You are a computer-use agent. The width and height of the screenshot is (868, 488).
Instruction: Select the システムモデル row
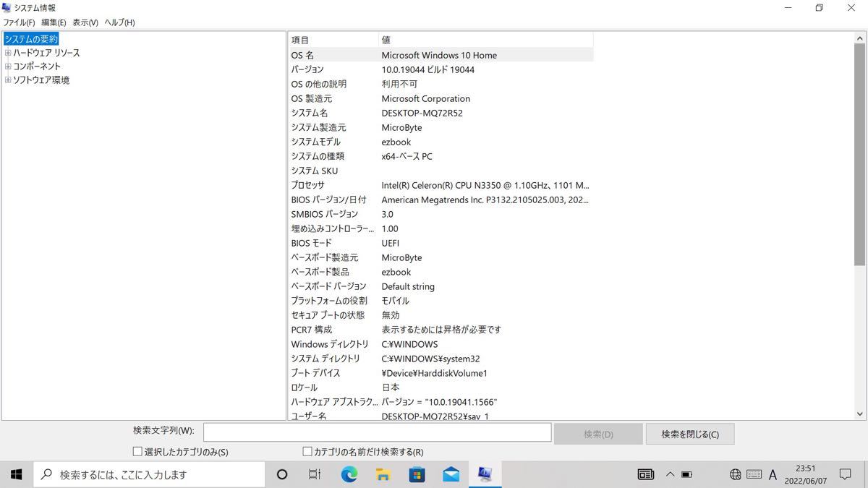pos(441,142)
